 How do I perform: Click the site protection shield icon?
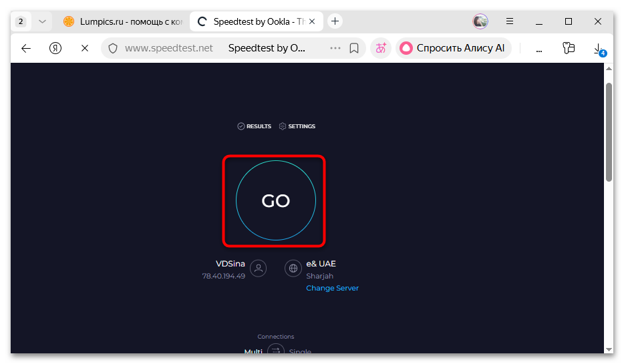click(113, 49)
